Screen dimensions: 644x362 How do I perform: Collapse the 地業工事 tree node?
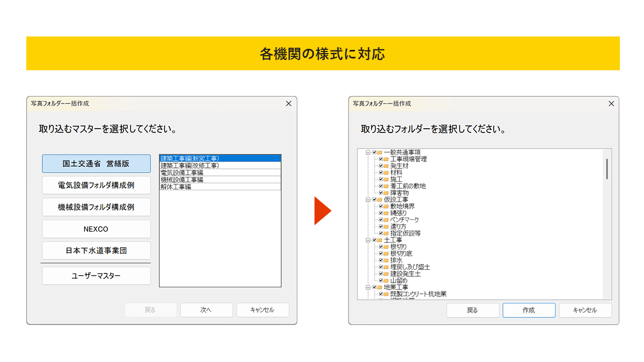click(368, 287)
